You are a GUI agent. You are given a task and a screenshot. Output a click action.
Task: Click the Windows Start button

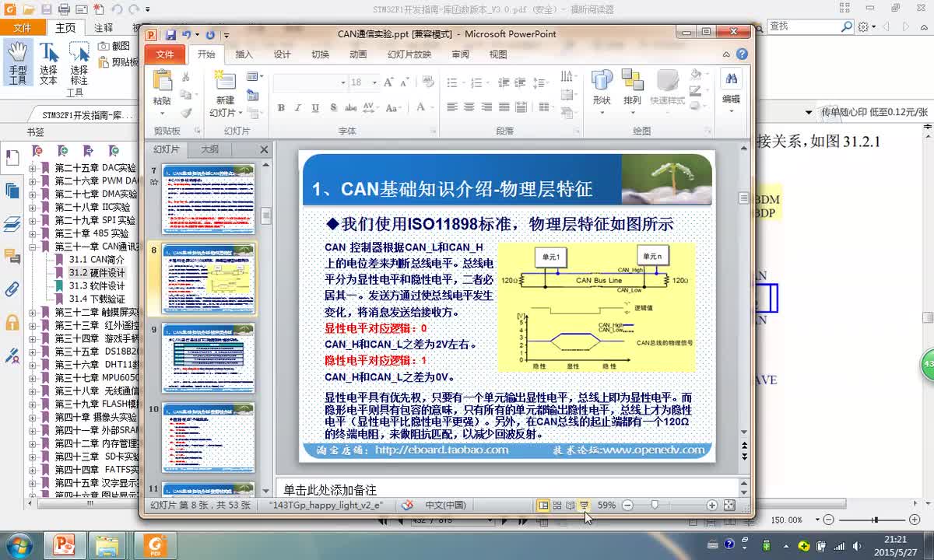[18, 544]
